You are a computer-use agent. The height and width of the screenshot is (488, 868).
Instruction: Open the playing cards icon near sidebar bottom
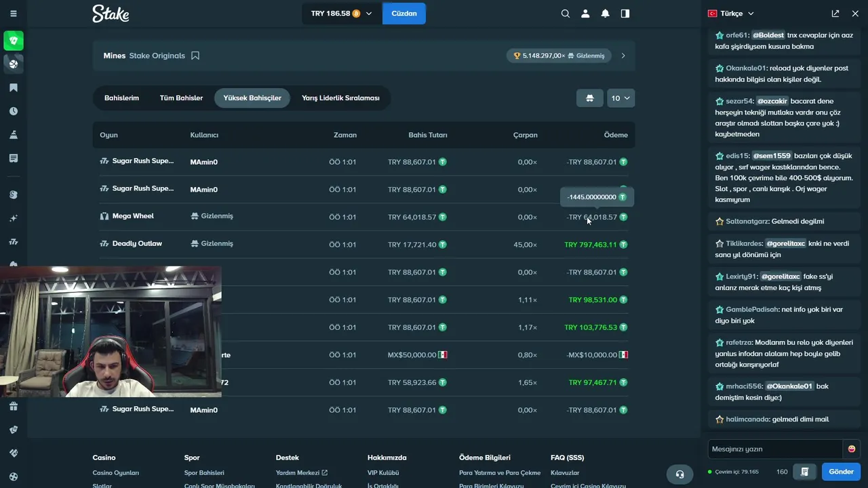click(14, 430)
